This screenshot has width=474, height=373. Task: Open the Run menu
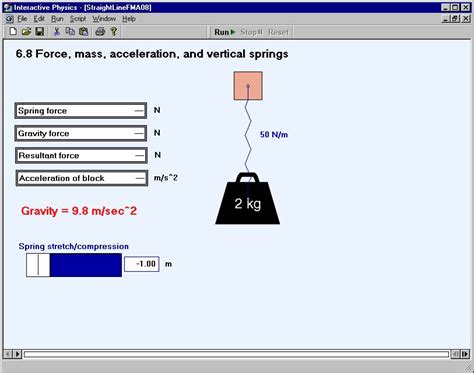pyautogui.click(x=57, y=19)
